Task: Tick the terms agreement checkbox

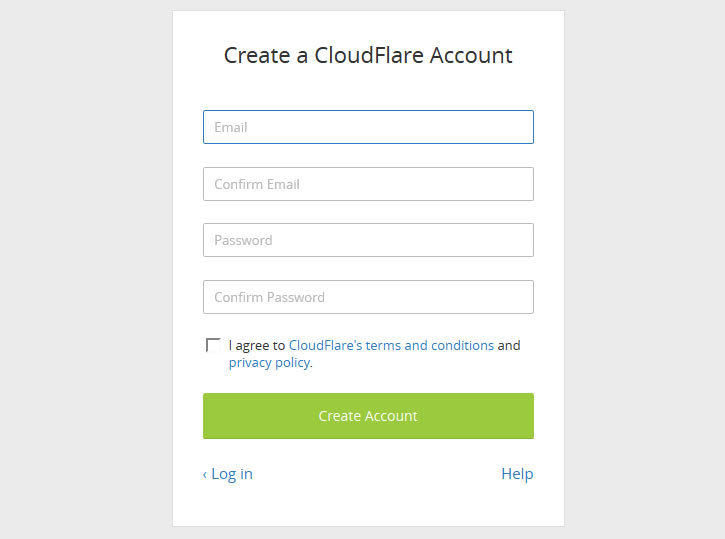Action: [x=213, y=345]
